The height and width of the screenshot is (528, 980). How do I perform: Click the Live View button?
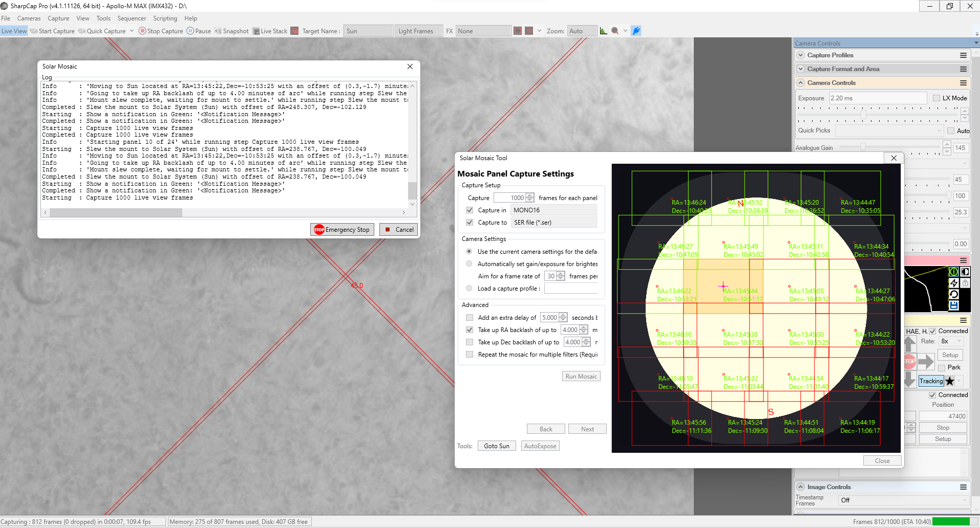tap(14, 31)
